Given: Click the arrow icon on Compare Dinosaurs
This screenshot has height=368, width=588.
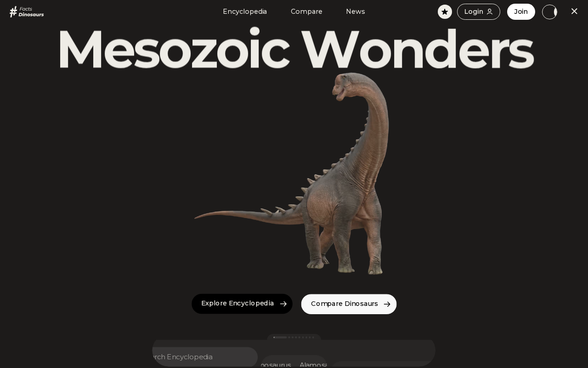Looking at the screenshot, I should pyautogui.click(x=387, y=304).
